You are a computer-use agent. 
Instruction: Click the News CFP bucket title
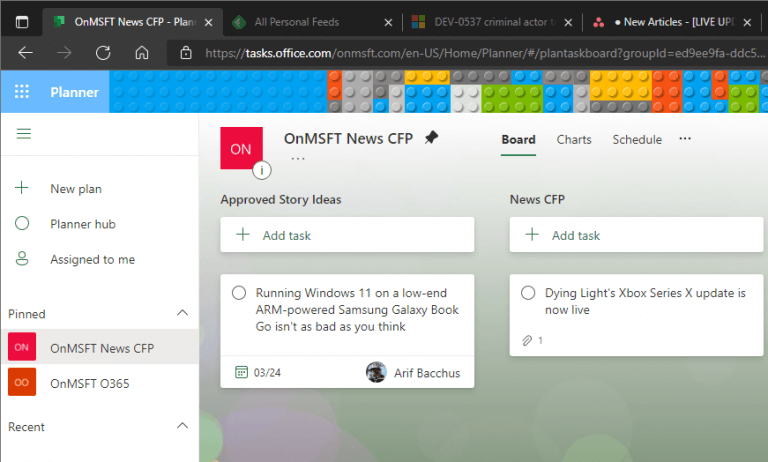537,199
